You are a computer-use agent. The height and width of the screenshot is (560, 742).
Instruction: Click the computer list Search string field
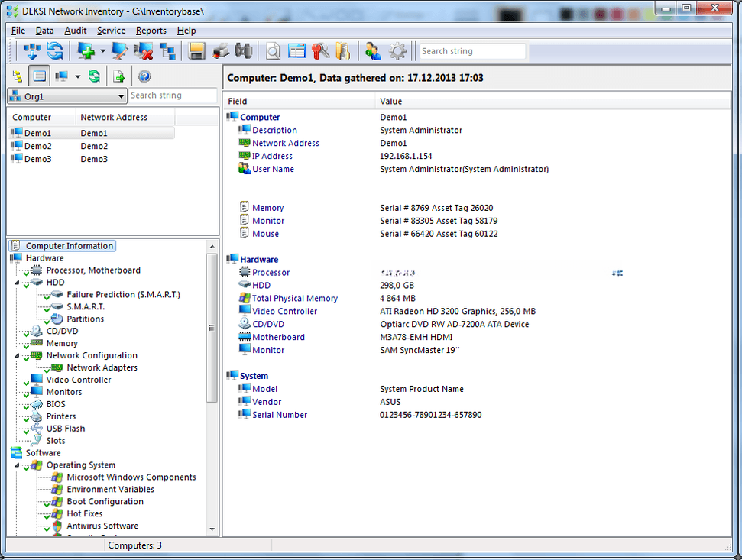173,95
